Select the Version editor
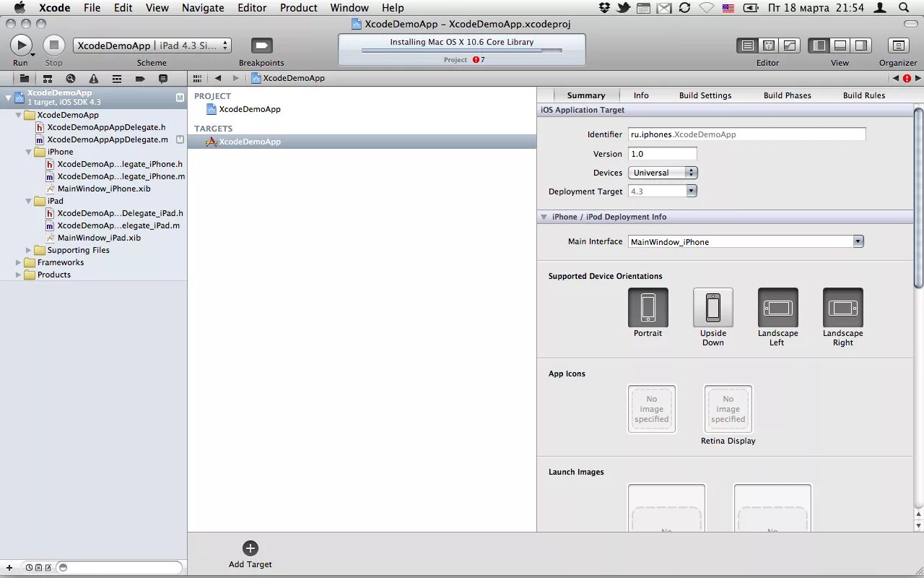The image size is (924, 578). pos(790,46)
